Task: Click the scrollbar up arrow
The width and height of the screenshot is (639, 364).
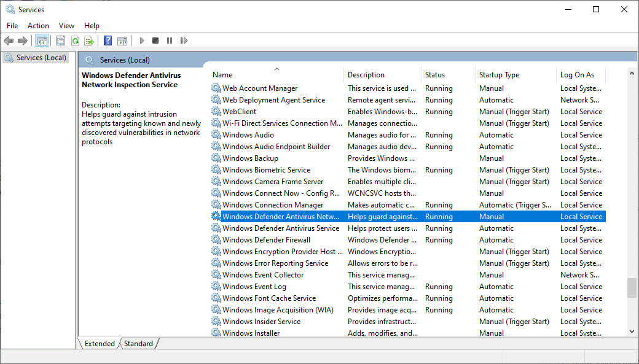Action: (x=632, y=73)
